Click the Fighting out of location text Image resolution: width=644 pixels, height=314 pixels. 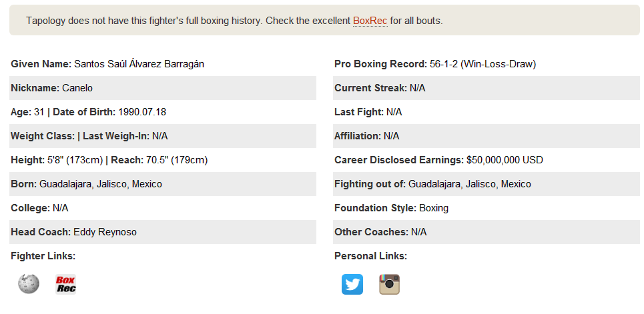tap(432, 184)
